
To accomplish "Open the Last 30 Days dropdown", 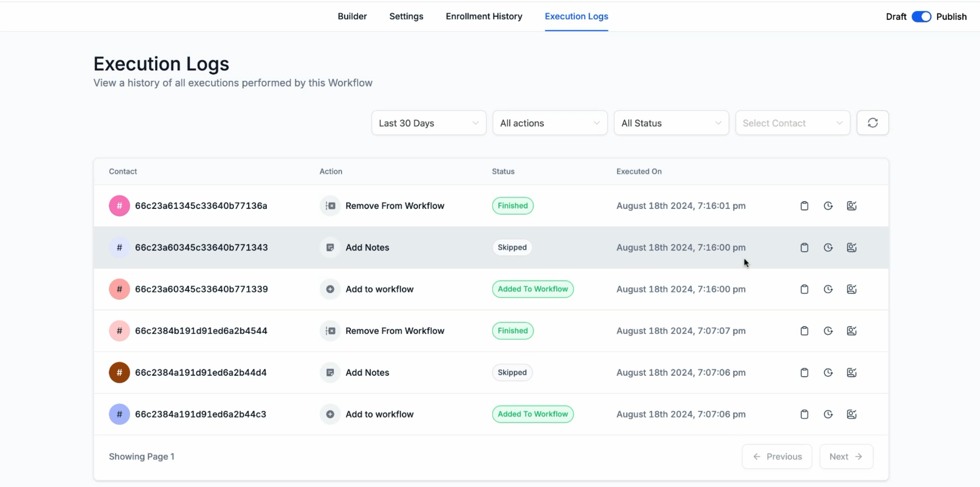I will tap(428, 123).
